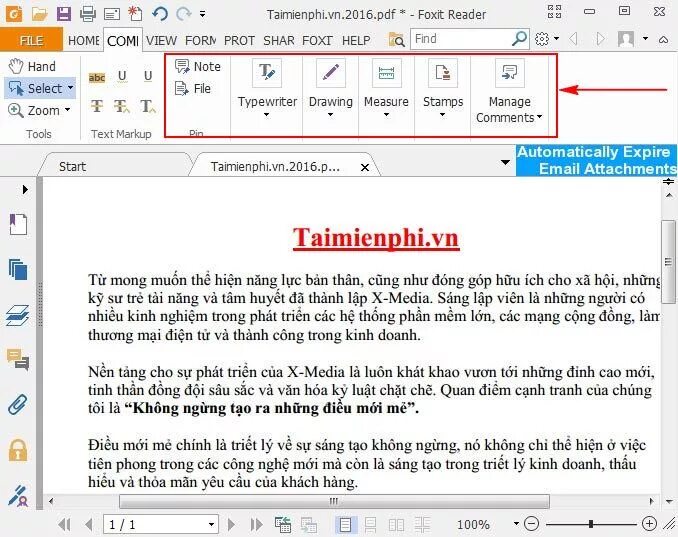
Task: Click Automatically Expire Email Attachments banner
Action: click(596, 160)
